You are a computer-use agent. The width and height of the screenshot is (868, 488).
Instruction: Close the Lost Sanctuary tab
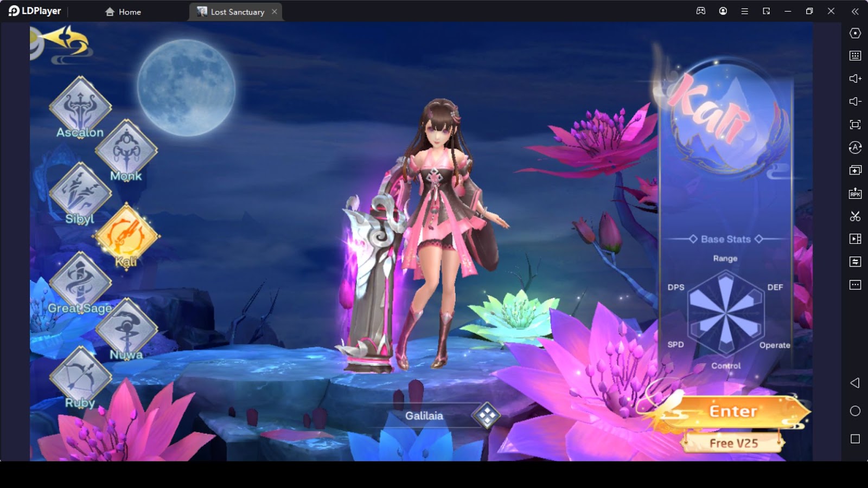(x=275, y=11)
